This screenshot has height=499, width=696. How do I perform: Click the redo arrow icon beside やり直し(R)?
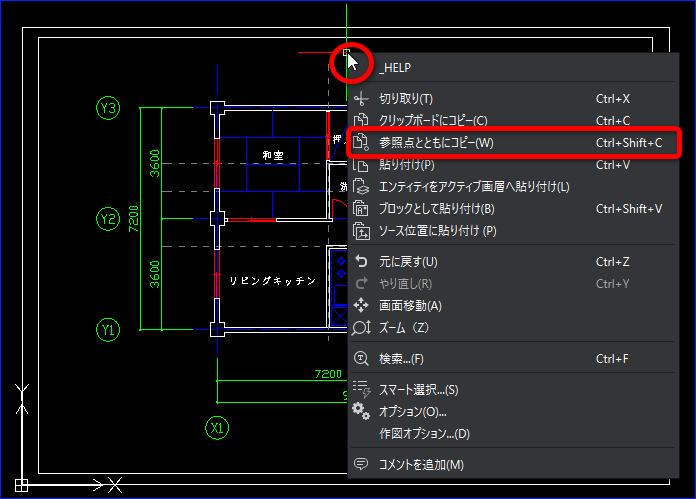pos(361,283)
